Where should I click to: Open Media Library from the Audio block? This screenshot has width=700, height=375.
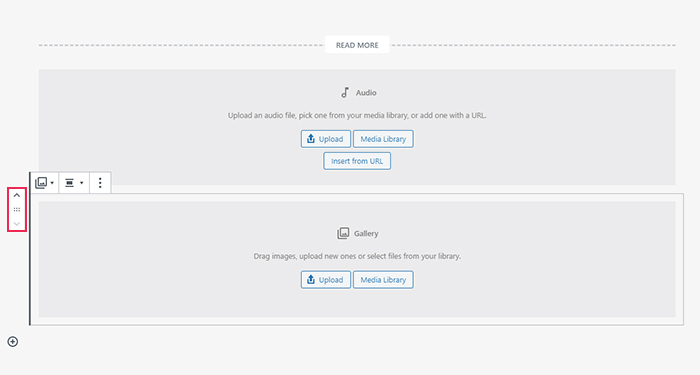tap(383, 139)
